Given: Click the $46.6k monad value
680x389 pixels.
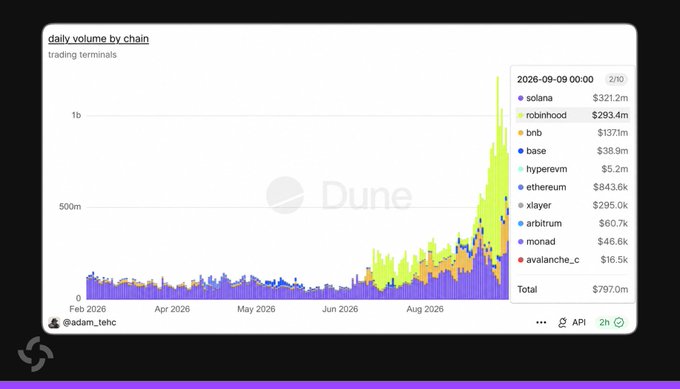Looking at the screenshot, I should (612, 242).
